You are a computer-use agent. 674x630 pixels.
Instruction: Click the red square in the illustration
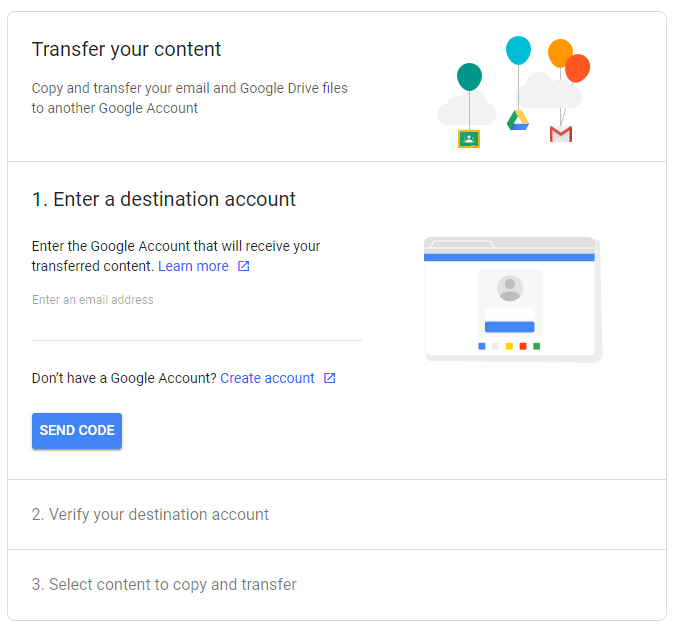523,346
